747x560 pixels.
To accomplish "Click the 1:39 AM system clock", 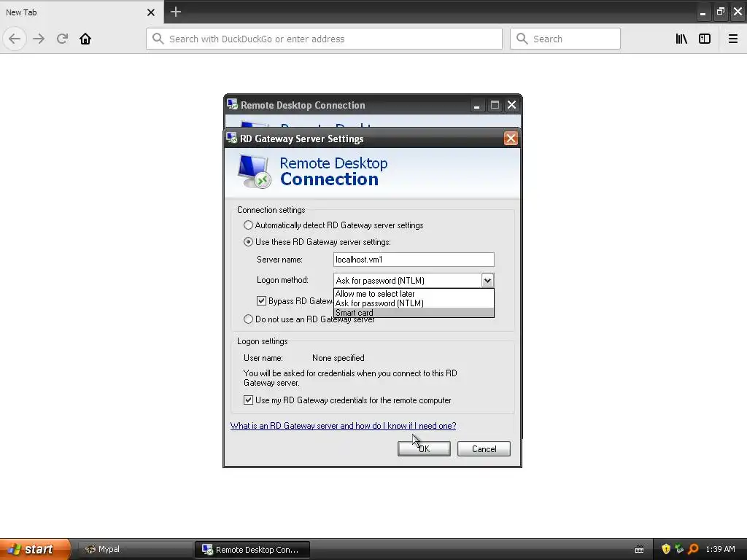I will (x=720, y=549).
